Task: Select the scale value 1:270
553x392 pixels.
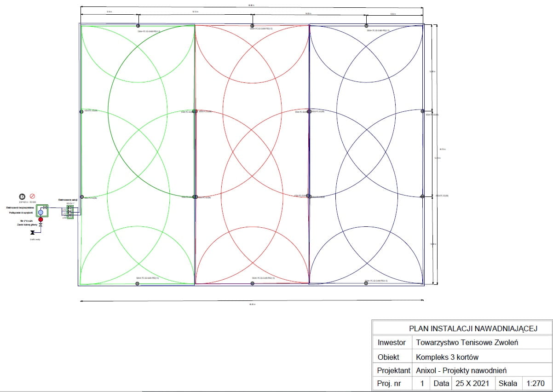Action: click(536, 383)
